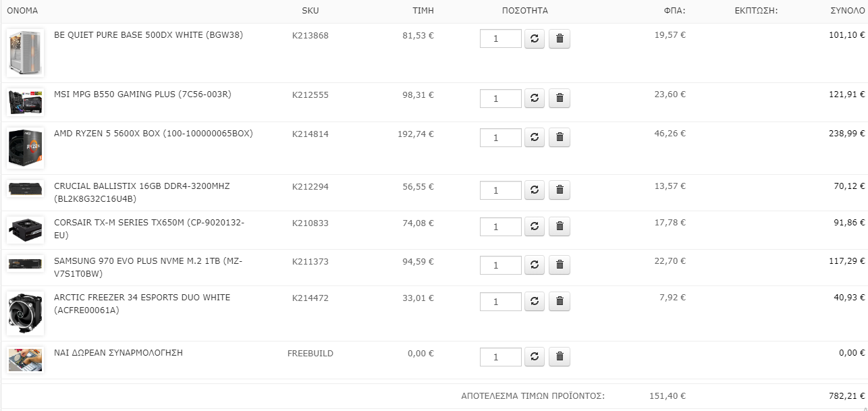This screenshot has width=868, height=411.
Task: Select row total 238,99 €
Action: (847, 134)
